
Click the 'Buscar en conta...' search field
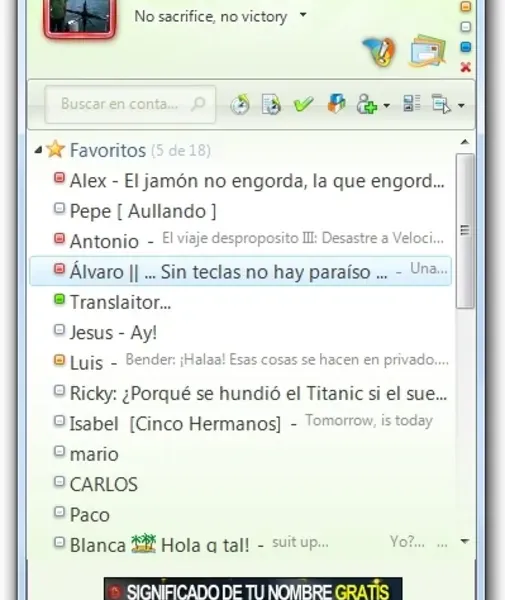tap(130, 104)
